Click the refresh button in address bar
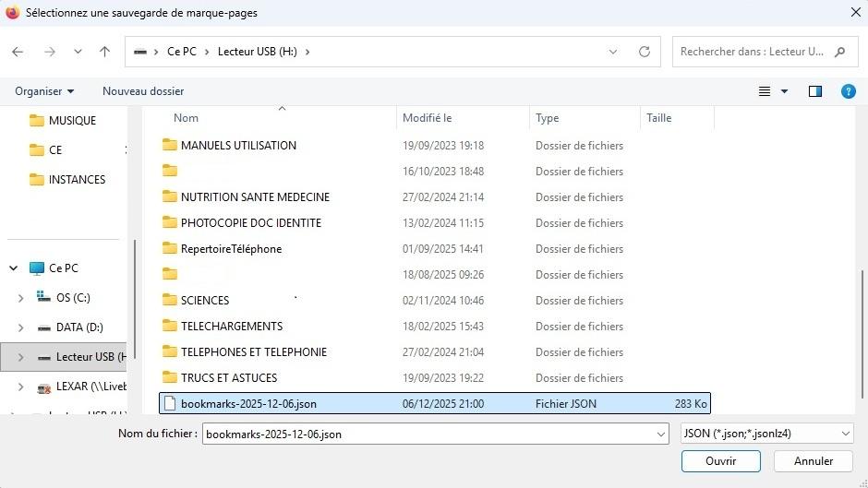The width and height of the screenshot is (868, 488). (x=645, y=52)
